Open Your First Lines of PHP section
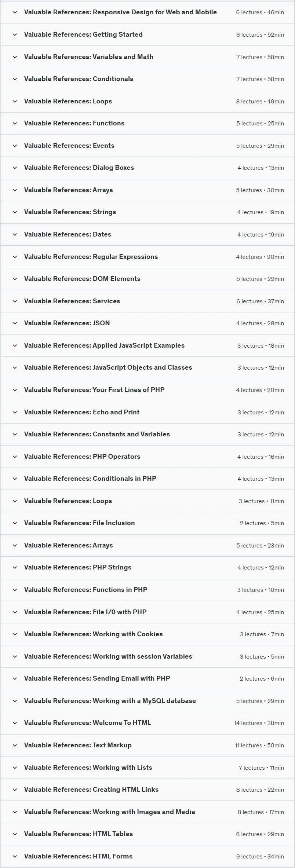 point(147,390)
